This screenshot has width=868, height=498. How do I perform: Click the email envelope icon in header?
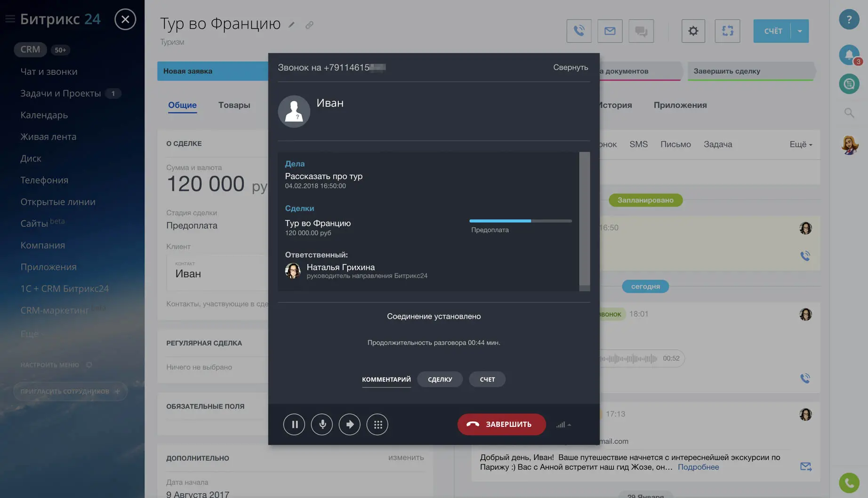coord(610,31)
